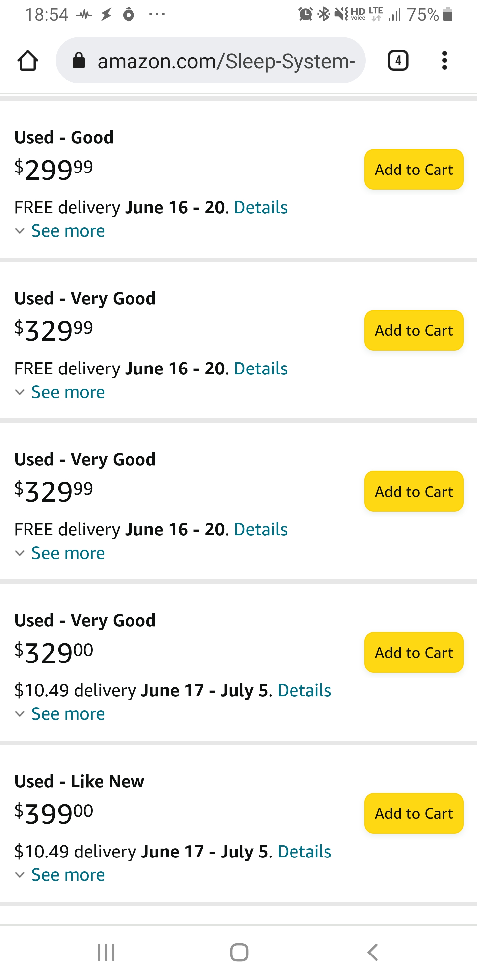This screenshot has height=980, width=477.
Task: Add the second $329.99 Very Good offer to cart
Action: (413, 491)
